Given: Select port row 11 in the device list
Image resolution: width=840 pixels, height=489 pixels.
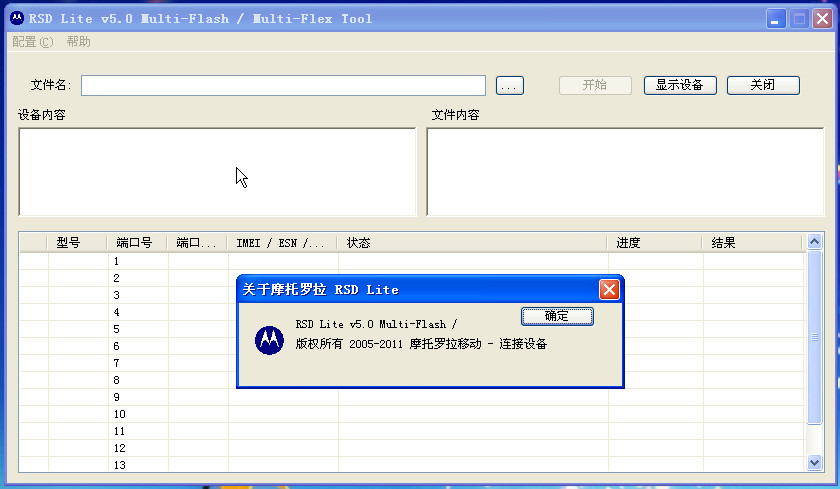Looking at the screenshot, I should pos(412,431).
